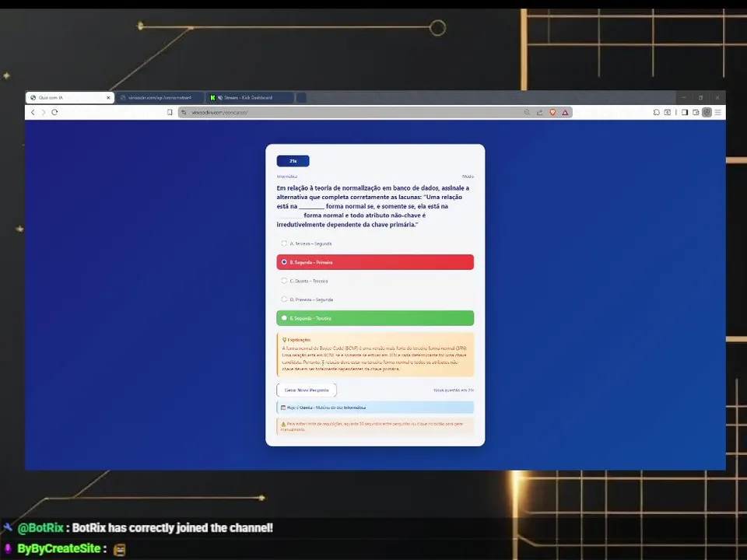
Task: Click the purple badge beside ByByCreateSite
Action: coord(8,548)
